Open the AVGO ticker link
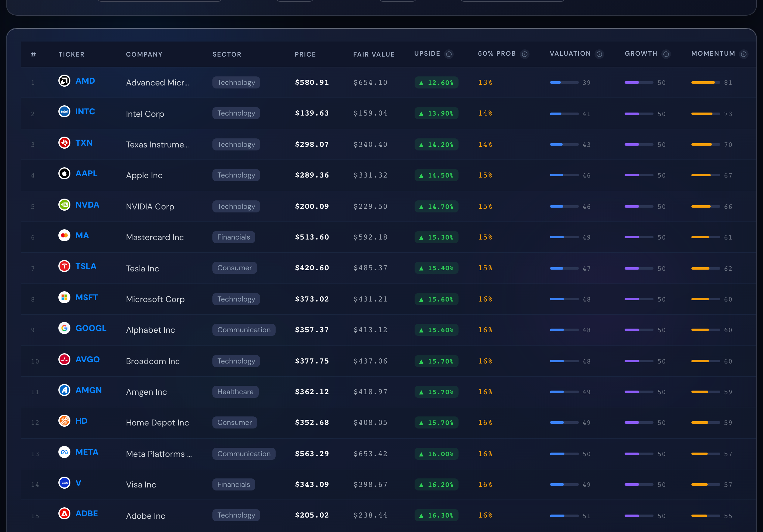763x532 pixels. (88, 359)
